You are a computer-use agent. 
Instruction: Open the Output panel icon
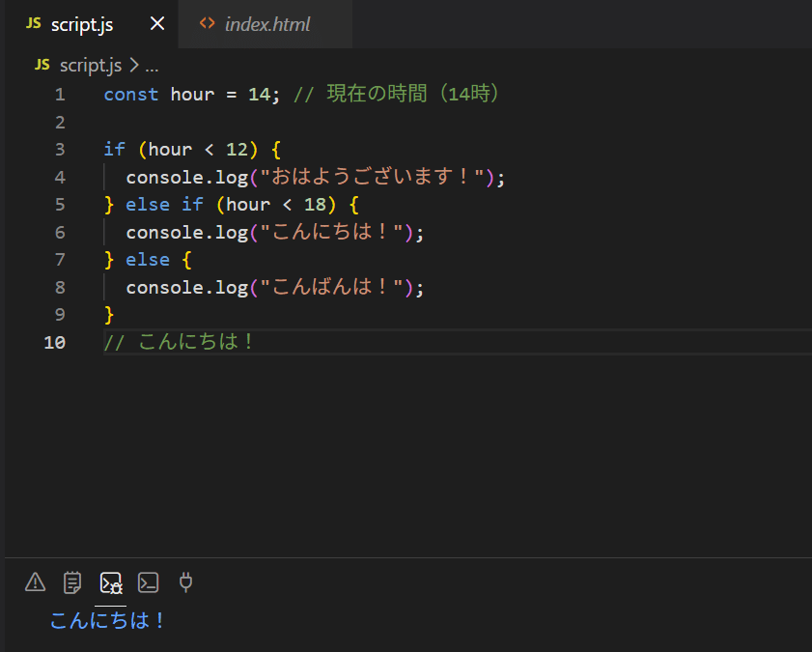click(72, 582)
